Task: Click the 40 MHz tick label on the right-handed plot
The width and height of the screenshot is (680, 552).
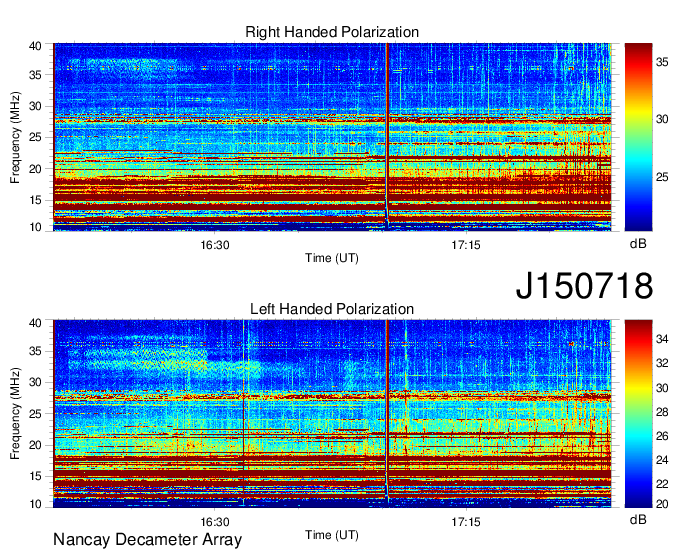Action: (x=36, y=46)
